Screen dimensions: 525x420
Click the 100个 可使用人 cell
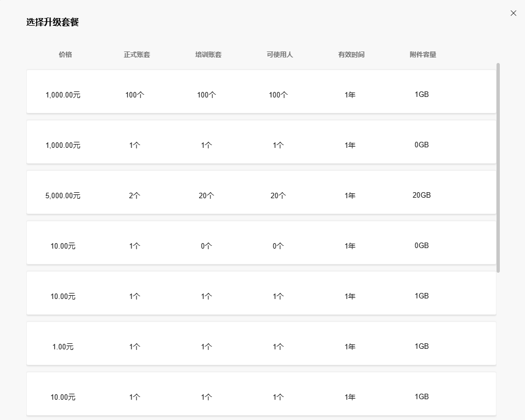point(278,95)
